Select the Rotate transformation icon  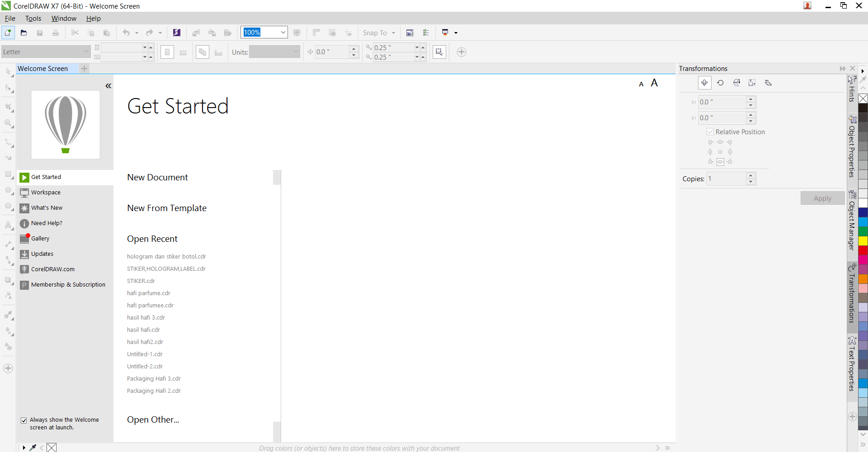tap(720, 83)
